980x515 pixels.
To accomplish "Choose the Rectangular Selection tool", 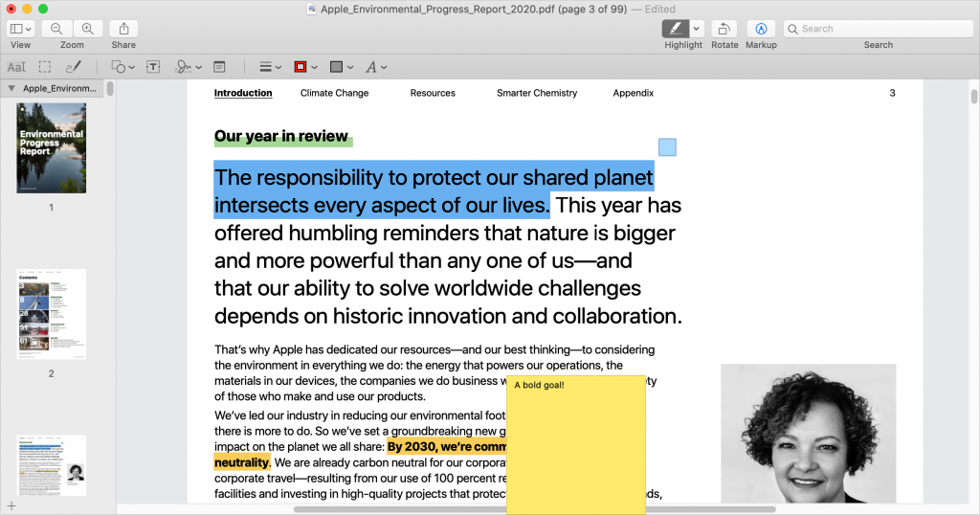I will pyautogui.click(x=45, y=67).
